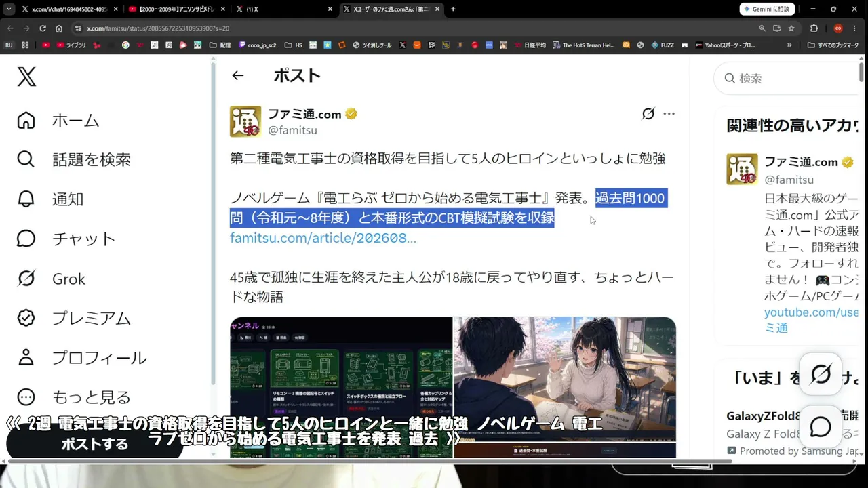Open the famitsu.com/article link in the post
The width and height of the screenshot is (868, 488).
coord(323,238)
